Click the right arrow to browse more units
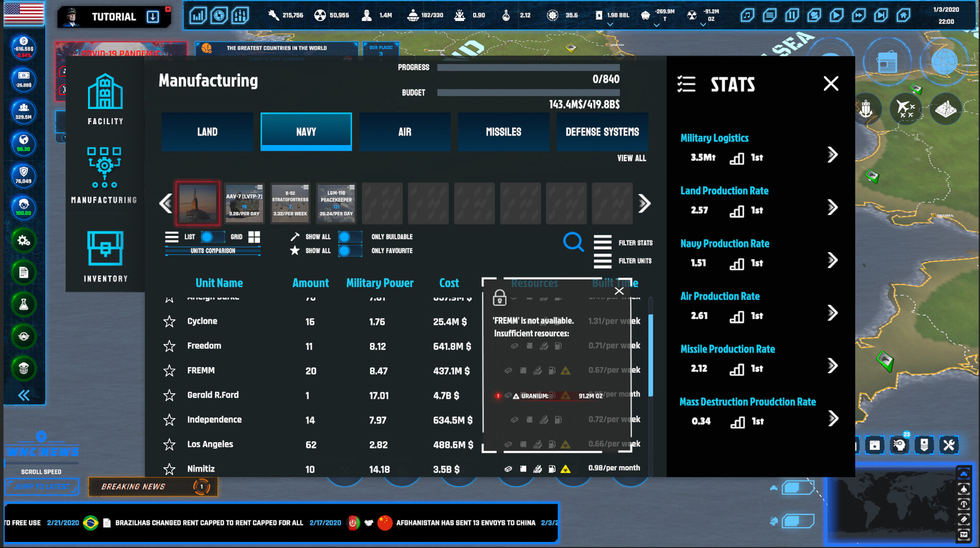Screen dimensions: 980x548 click(x=644, y=203)
